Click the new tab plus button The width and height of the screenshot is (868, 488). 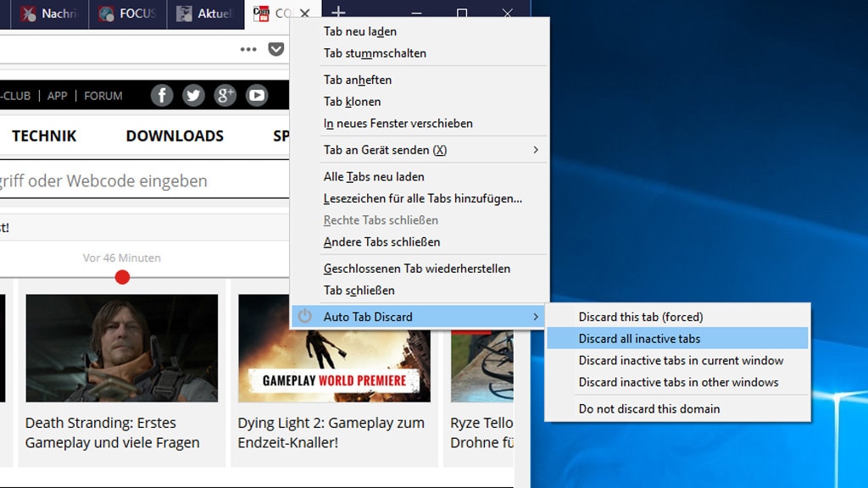(x=339, y=13)
